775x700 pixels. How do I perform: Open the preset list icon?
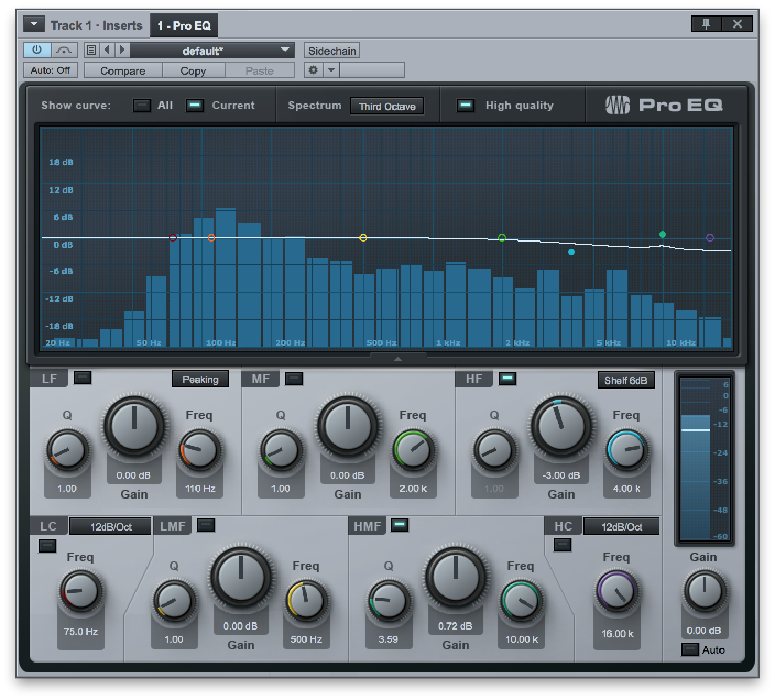pos(91,50)
